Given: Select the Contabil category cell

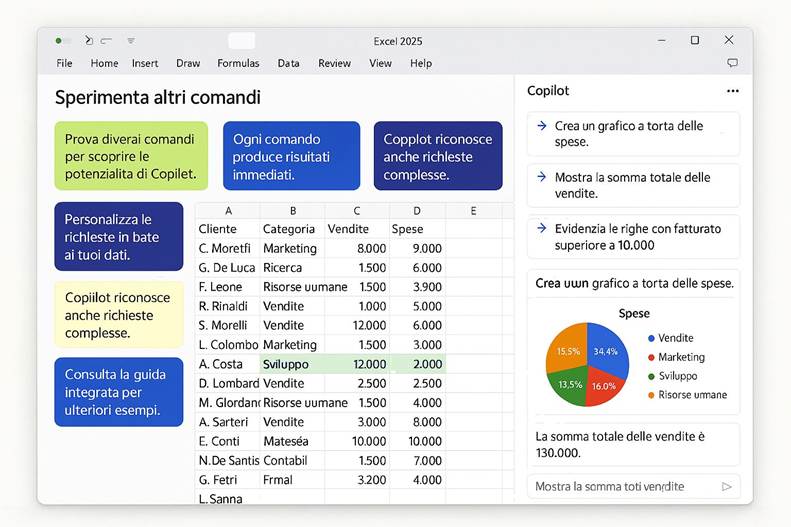Looking at the screenshot, I should click(293, 460).
